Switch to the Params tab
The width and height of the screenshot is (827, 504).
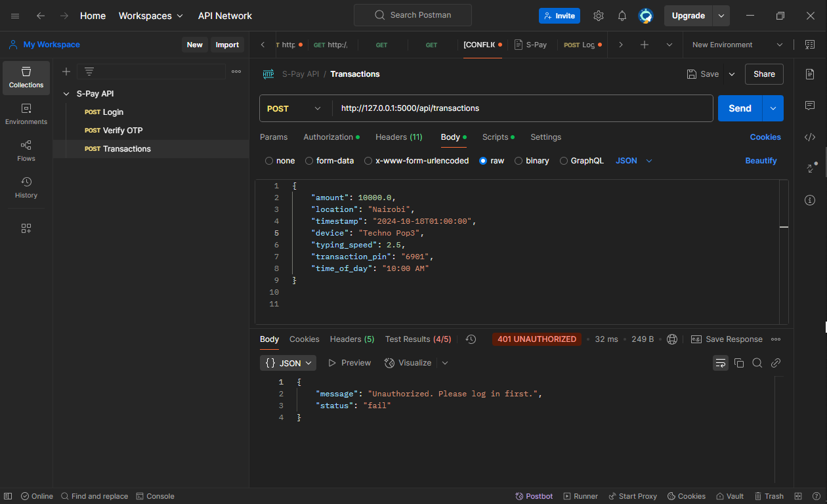(x=274, y=137)
